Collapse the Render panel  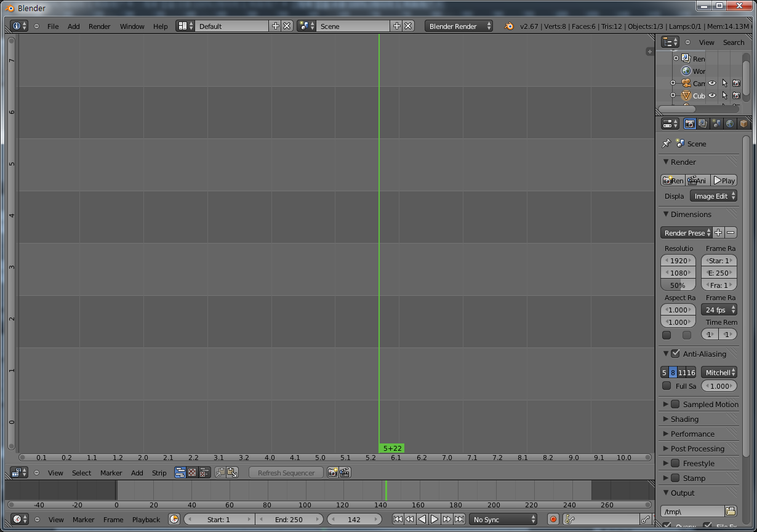click(x=666, y=162)
